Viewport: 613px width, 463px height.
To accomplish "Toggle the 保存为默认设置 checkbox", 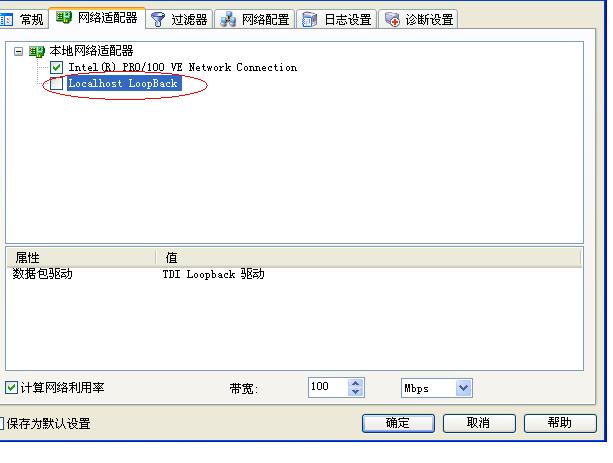I will (1, 423).
